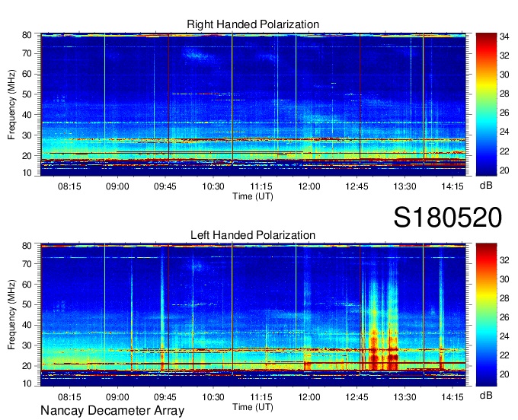518x420 pixels.
Task: Click the 40 MHz tick on Right Handed plot
Action: point(27,115)
